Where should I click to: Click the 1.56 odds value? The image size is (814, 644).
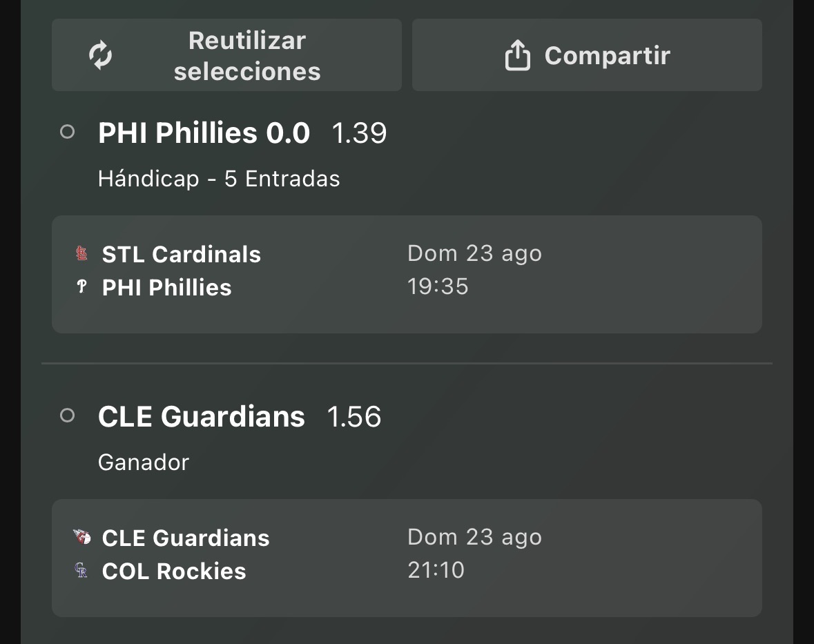click(354, 417)
